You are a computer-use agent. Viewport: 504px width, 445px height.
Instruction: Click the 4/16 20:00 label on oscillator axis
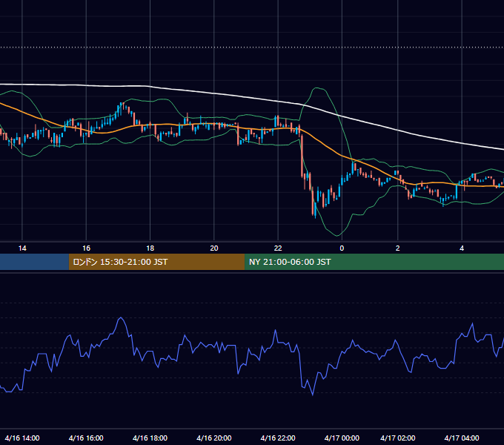coord(214,438)
